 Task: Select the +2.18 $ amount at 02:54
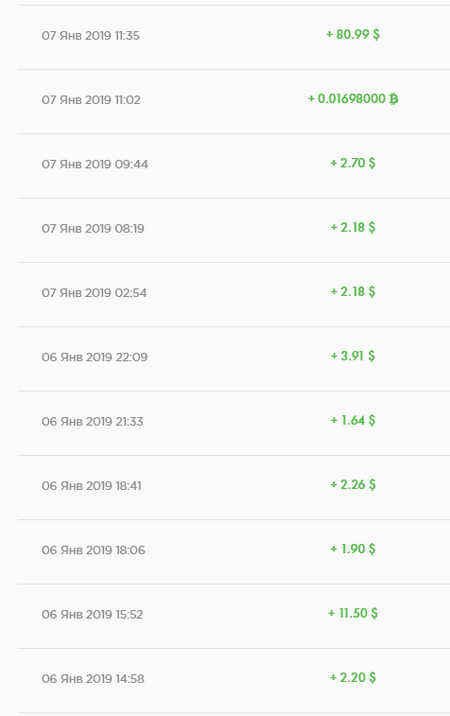click(353, 292)
